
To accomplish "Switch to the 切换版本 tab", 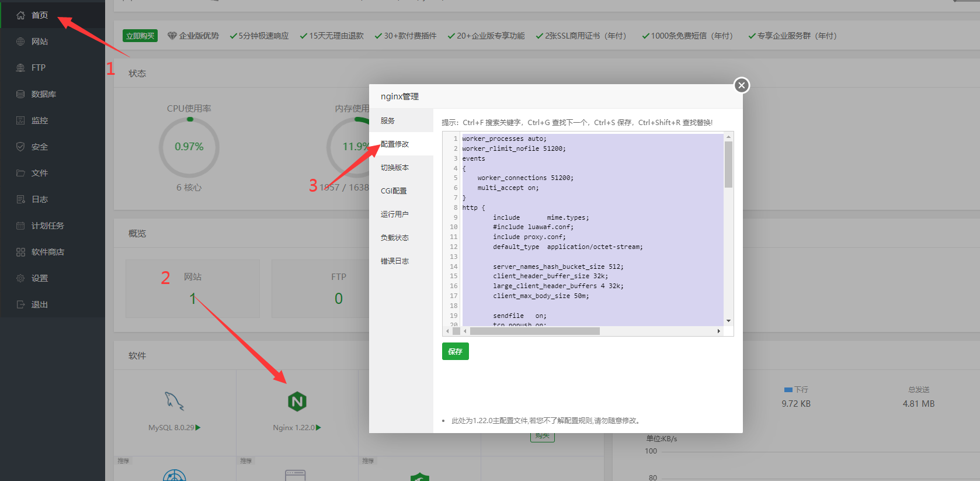I will coord(401,167).
